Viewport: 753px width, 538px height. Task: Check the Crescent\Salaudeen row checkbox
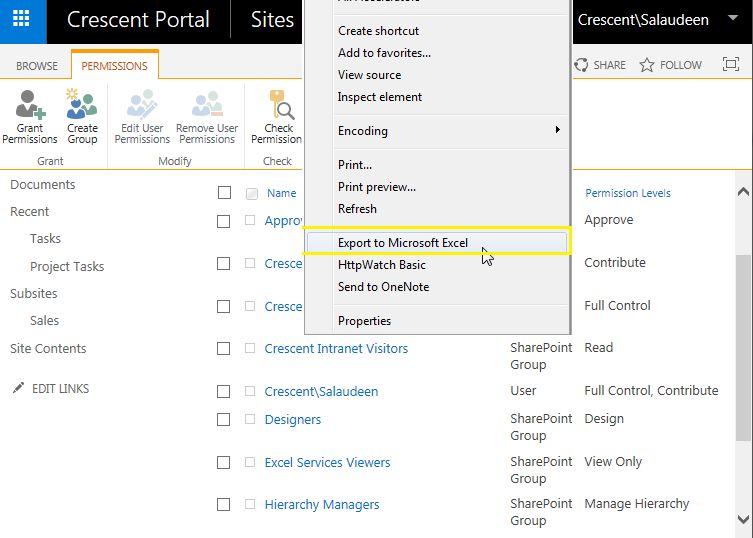pyautogui.click(x=223, y=391)
